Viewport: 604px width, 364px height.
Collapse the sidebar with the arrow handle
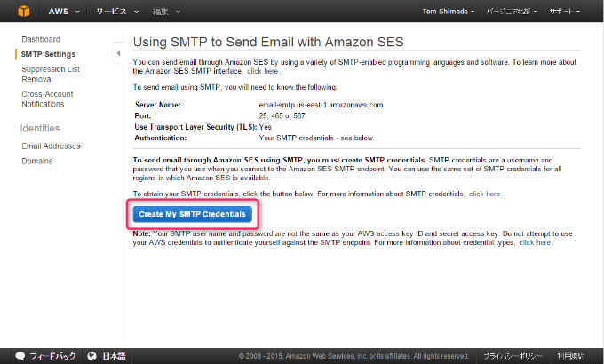[118, 53]
